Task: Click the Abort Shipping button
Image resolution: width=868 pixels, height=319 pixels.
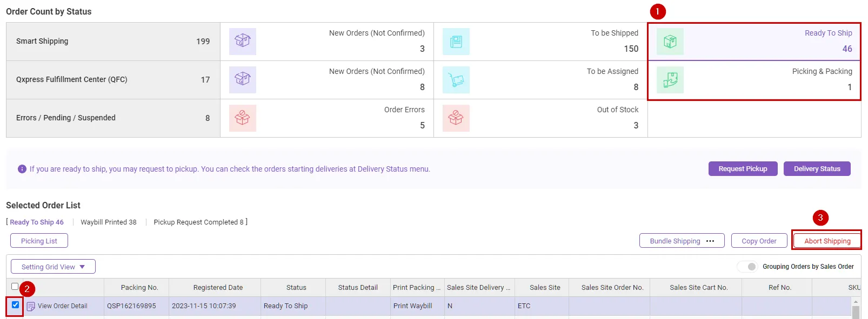Action: (x=827, y=241)
